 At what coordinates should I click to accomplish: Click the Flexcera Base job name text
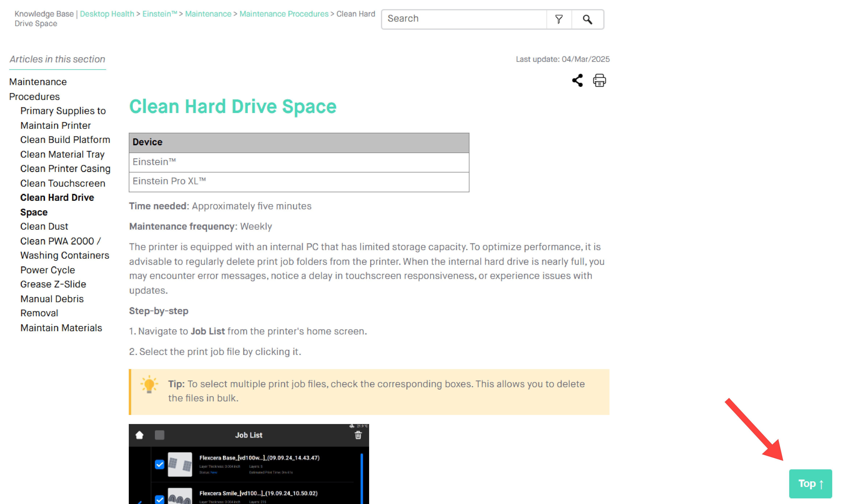pos(260,458)
